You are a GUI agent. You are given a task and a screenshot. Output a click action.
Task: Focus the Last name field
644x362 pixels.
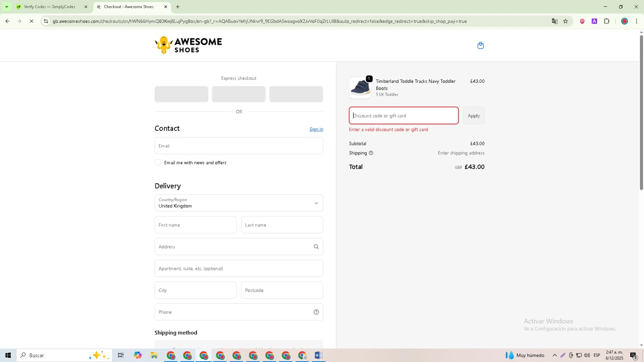[x=282, y=225]
